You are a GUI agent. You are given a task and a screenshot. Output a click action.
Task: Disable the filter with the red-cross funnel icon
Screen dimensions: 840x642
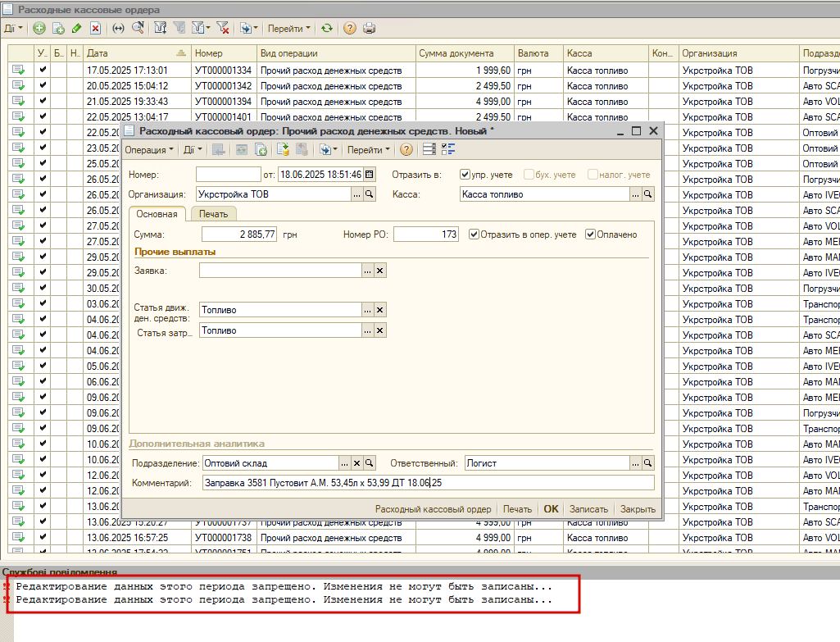point(223,29)
